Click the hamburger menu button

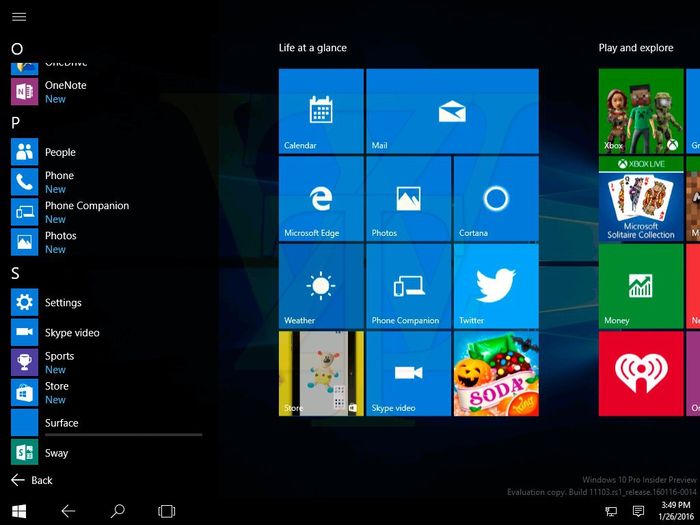(19, 17)
